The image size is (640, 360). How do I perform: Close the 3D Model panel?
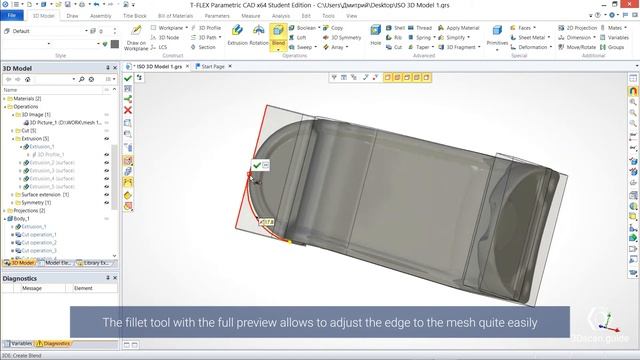click(115, 68)
